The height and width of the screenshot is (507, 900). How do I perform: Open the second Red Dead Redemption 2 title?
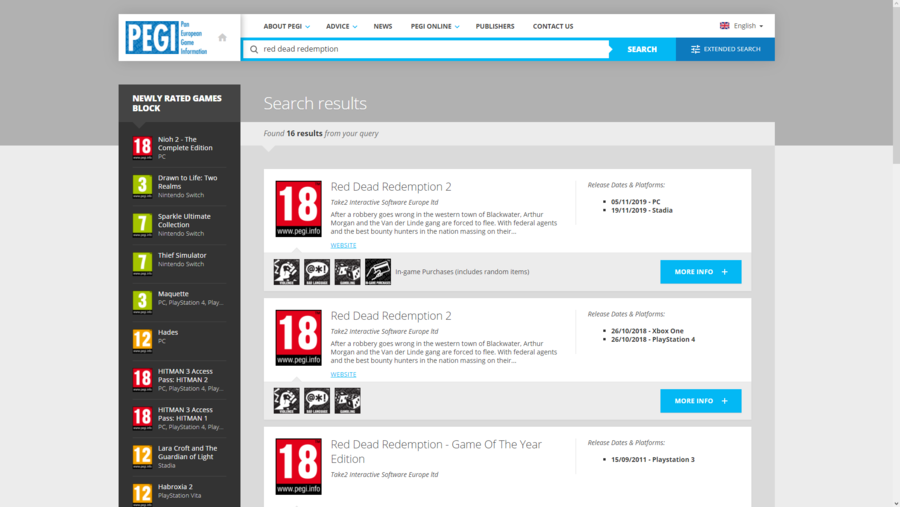(391, 316)
